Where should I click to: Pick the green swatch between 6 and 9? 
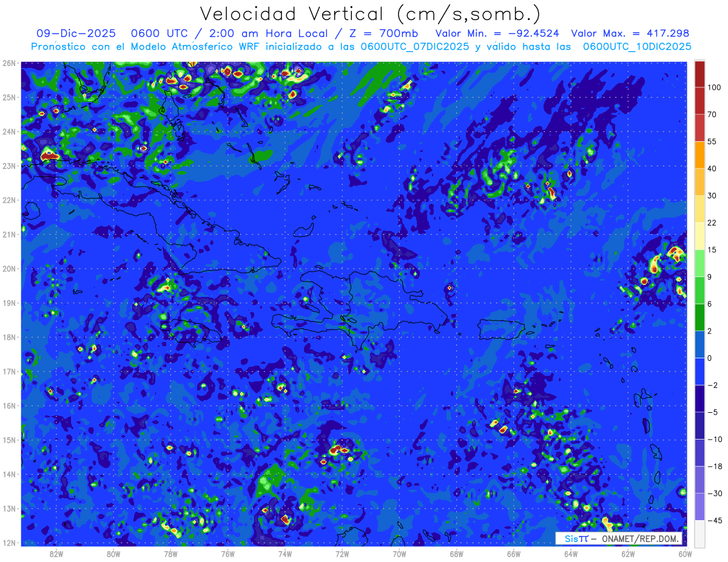click(x=699, y=290)
